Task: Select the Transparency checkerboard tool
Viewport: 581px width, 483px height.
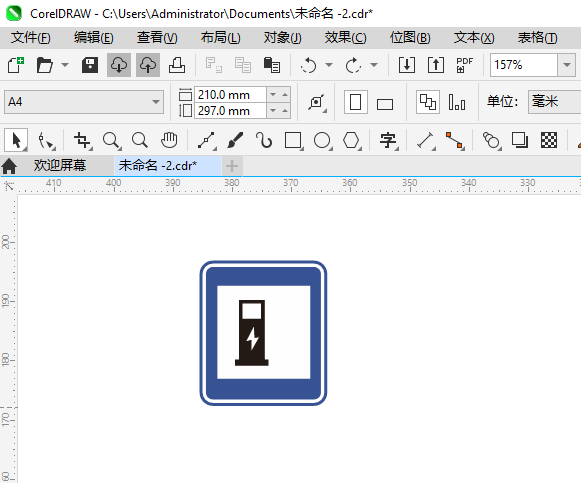Action: (x=549, y=140)
